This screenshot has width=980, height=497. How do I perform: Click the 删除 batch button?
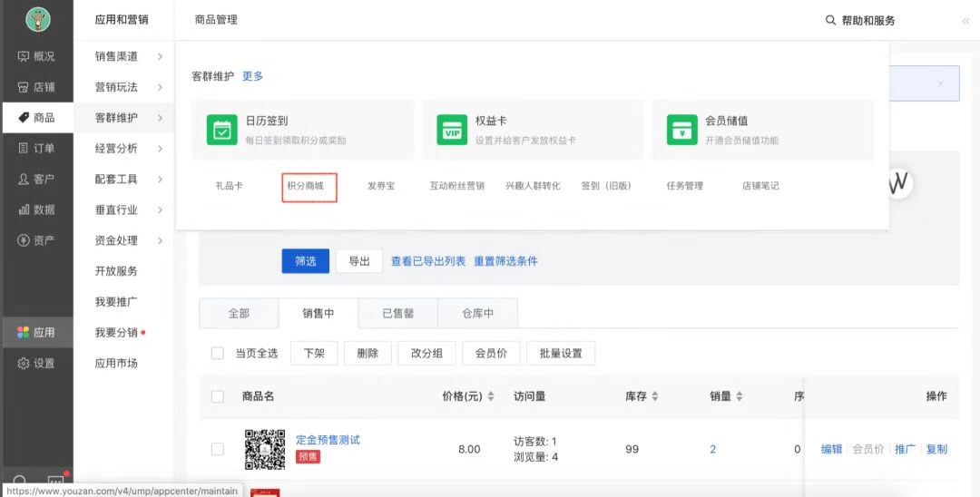[x=367, y=354]
